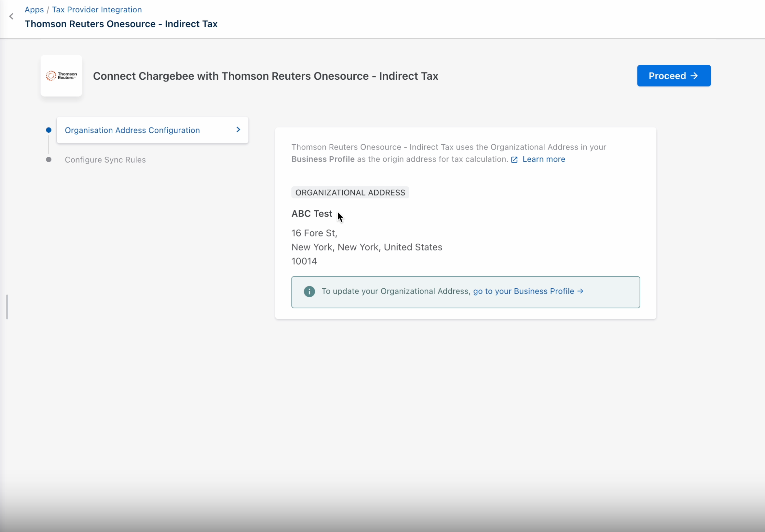Expand Organisation Address Configuration chevron
Viewport: 765px width, 532px height.
pos(238,130)
